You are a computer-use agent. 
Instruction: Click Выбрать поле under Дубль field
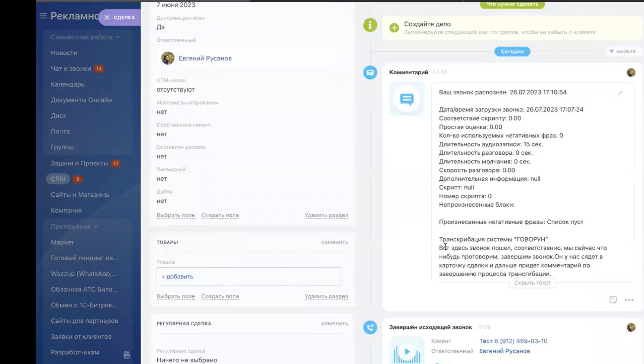click(x=176, y=215)
